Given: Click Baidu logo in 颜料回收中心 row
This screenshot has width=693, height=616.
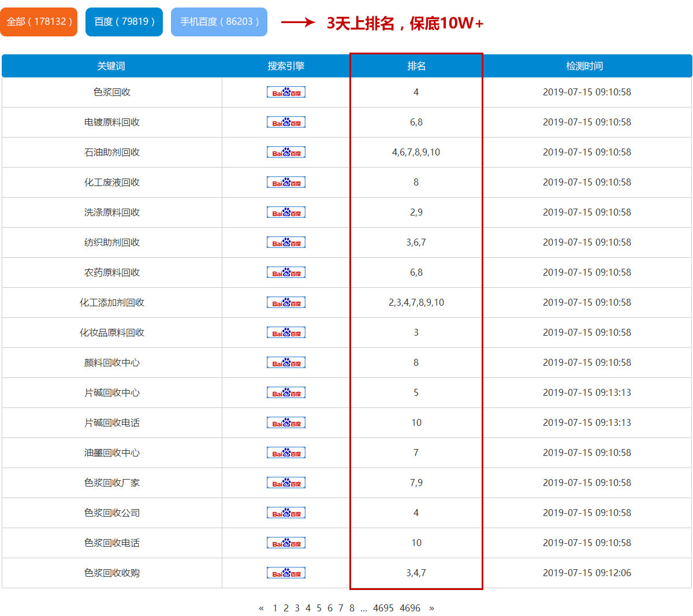Looking at the screenshot, I should (x=286, y=362).
